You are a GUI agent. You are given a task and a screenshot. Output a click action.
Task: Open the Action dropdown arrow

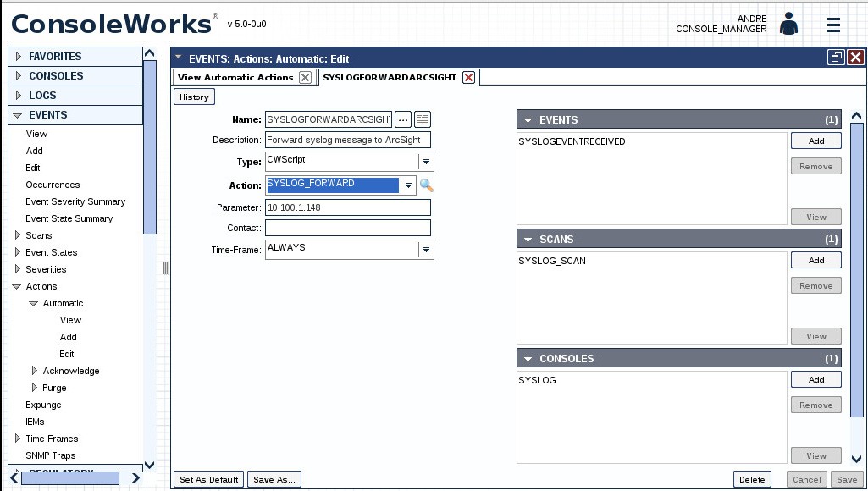pos(408,185)
